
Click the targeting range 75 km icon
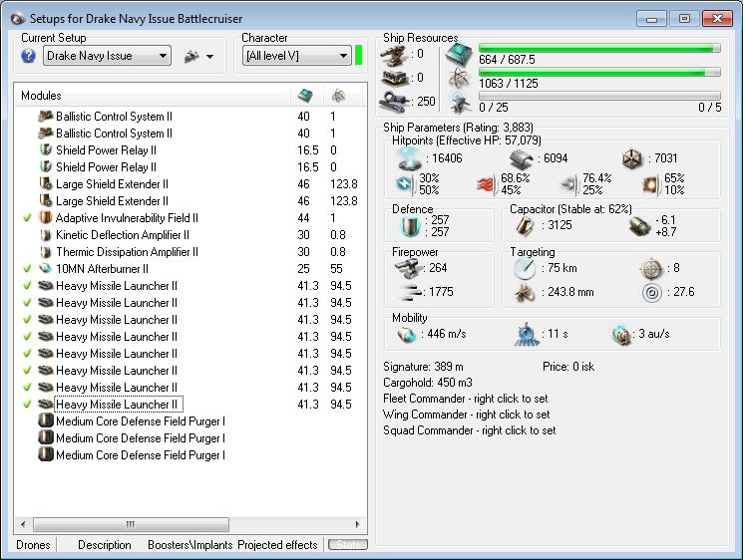click(x=525, y=269)
